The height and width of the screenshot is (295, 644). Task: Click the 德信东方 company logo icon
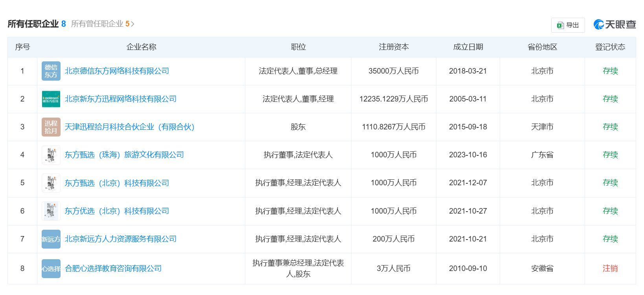click(x=51, y=71)
